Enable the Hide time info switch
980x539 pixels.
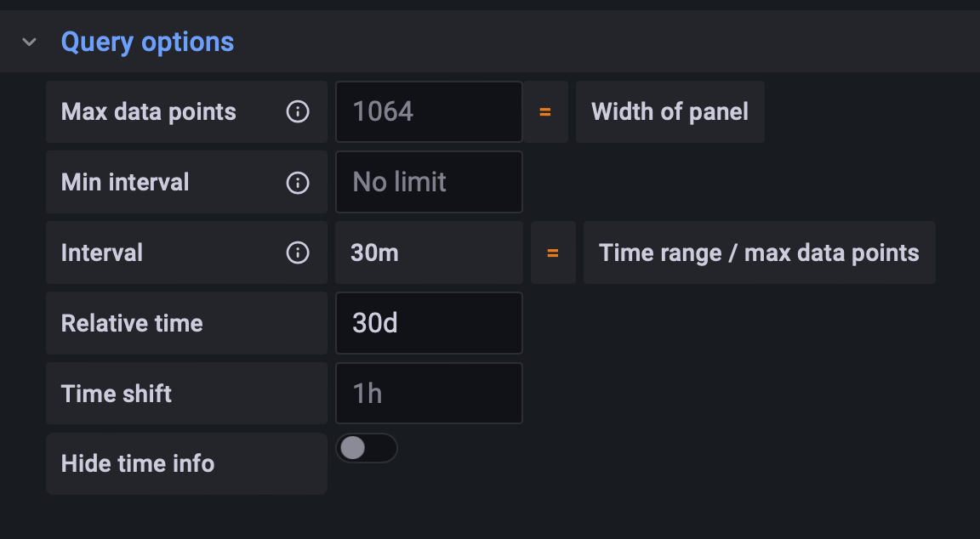(367, 448)
